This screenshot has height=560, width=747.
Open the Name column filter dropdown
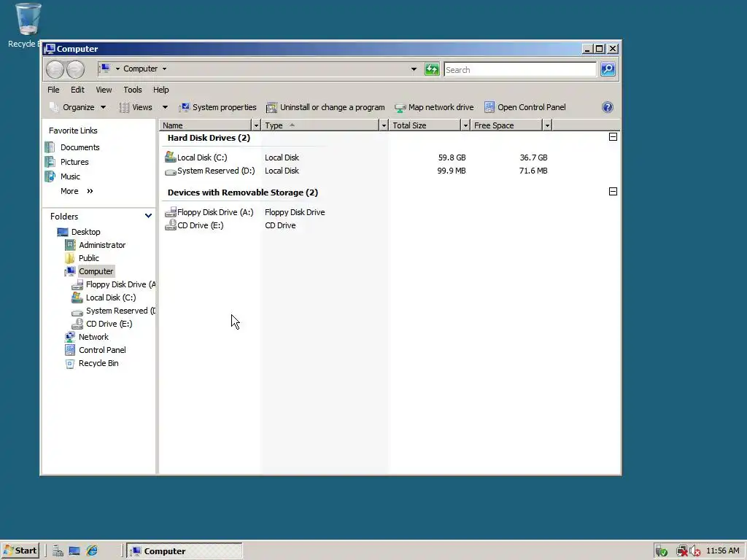pos(256,125)
